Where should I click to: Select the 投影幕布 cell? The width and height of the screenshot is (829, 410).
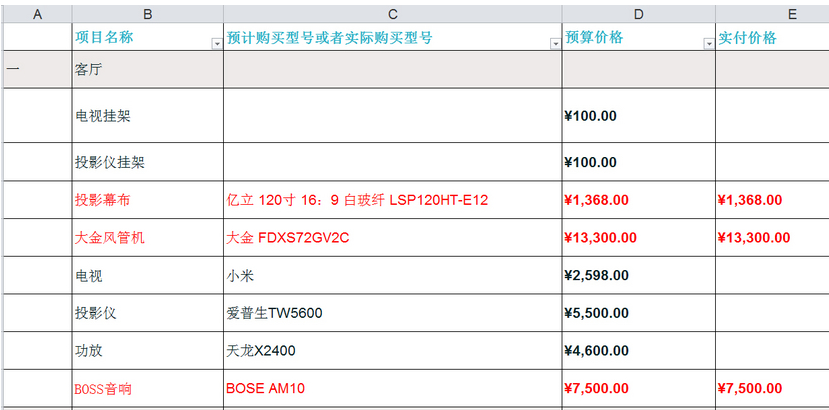point(148,200)
